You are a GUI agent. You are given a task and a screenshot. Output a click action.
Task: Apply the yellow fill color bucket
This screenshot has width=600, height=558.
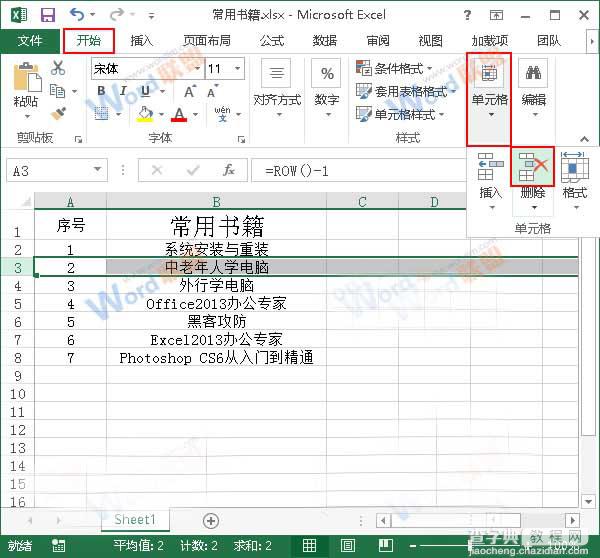point(145,114)
